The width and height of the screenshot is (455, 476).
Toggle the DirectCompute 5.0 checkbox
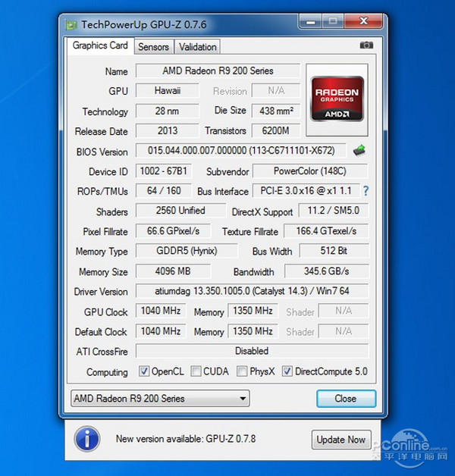(x=287, y=371)
